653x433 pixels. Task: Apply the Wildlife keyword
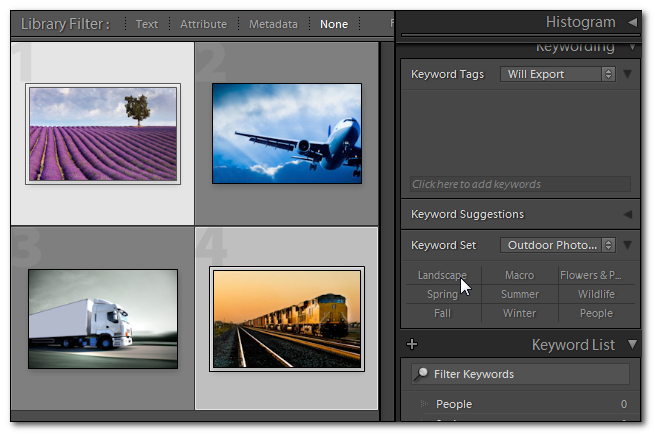596,294
